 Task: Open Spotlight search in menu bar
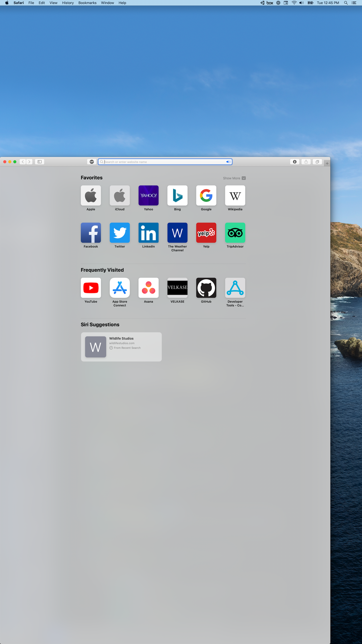click(346, 3)
